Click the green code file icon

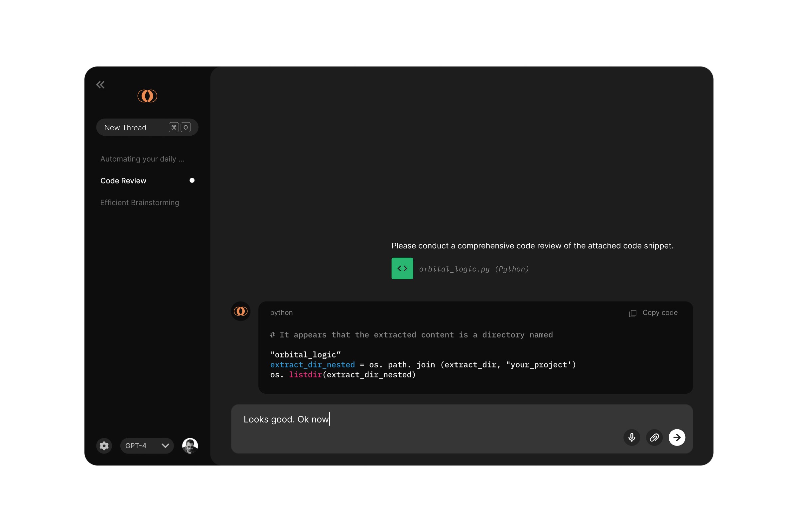402,268
